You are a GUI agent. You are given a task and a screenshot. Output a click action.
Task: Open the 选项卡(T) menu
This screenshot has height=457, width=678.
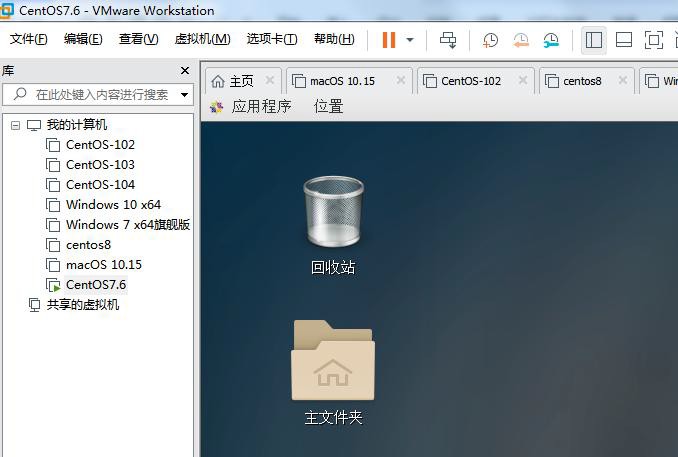point(272,40)
